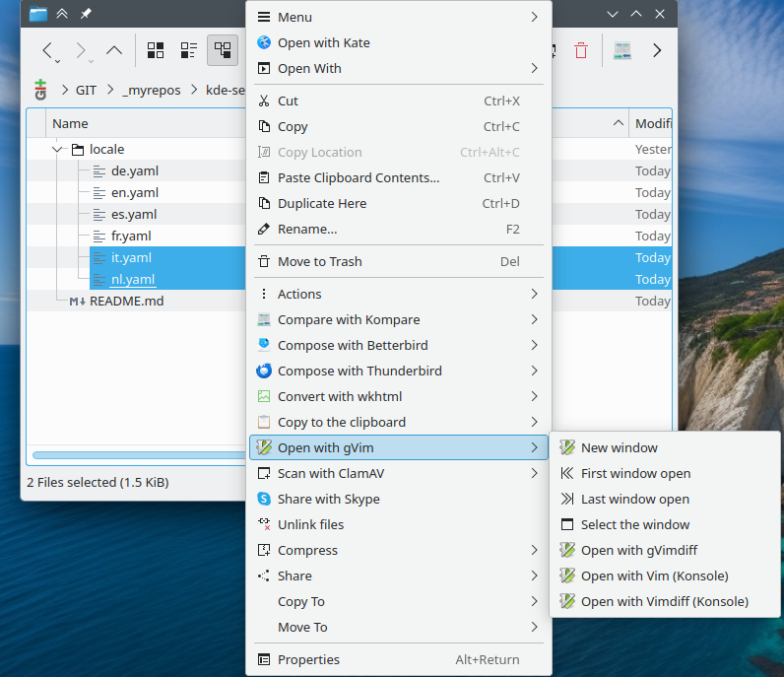Expand Convert with wkhtml submenu
The height and width of the screenshot is (677, 784).
pyautogui.click(x=399, y=396)
